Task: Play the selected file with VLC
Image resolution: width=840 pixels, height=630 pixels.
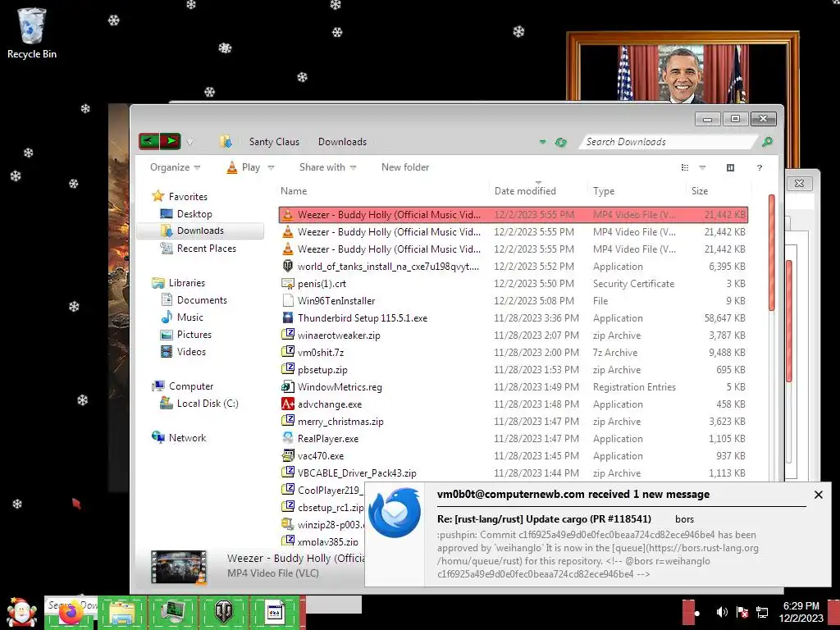Action: 243,167
